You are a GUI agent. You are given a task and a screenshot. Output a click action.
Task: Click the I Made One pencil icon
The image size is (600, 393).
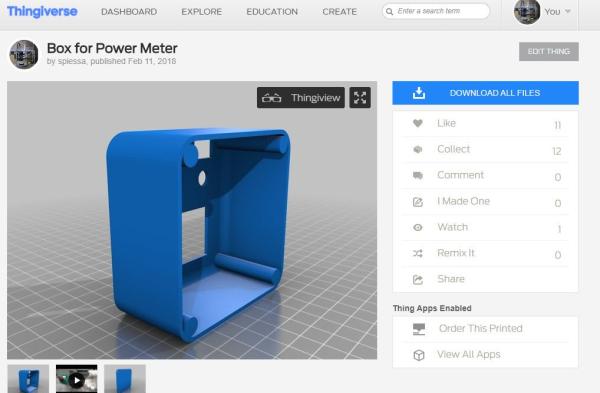coord(418,202)
